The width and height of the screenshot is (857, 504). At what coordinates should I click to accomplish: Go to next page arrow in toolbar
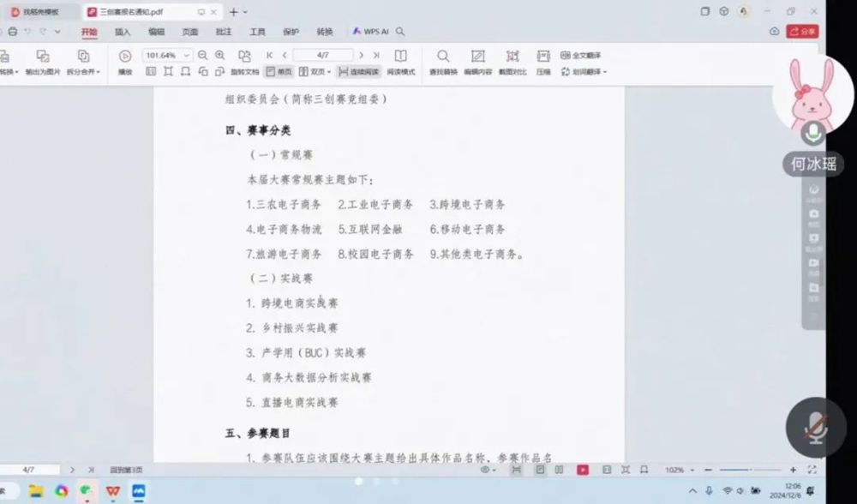[x=359, y=55]
